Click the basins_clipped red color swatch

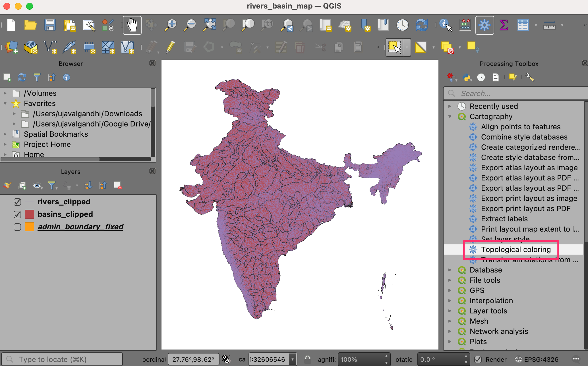(x=30, y=214)
